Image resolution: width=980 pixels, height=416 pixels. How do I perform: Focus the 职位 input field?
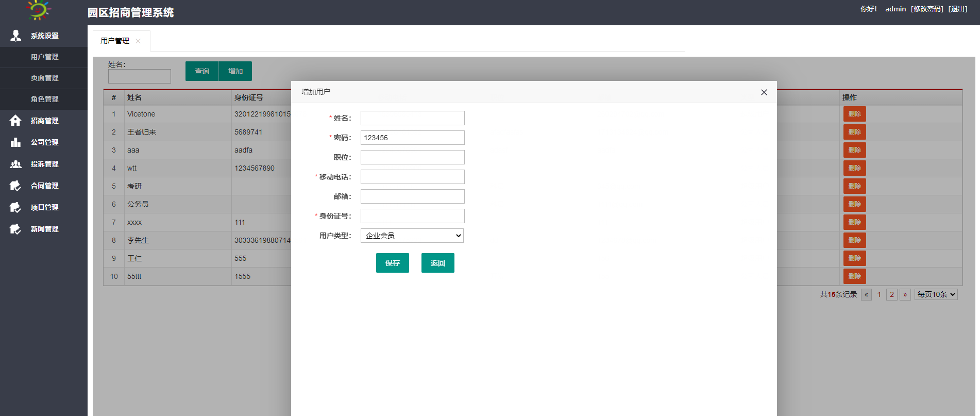pos(413,157)
